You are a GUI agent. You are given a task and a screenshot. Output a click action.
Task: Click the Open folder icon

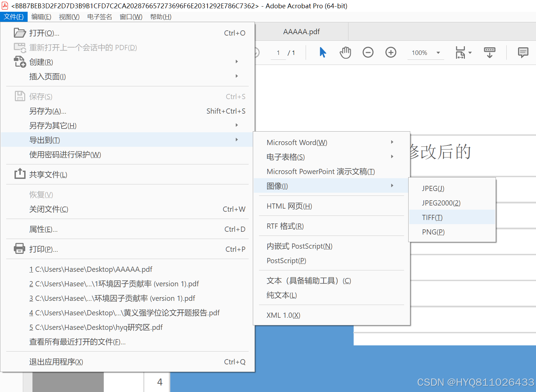pos(20,33)
